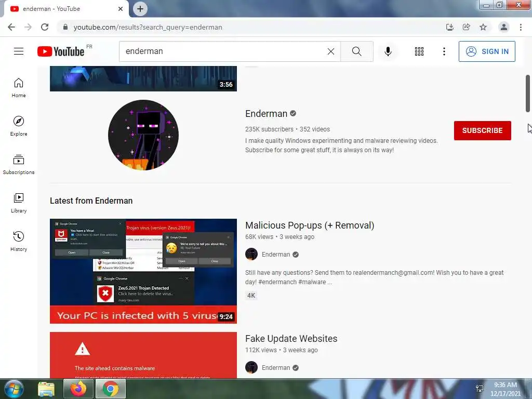
Task: Bookmark this tab with star
Action: tap(483, 27)
